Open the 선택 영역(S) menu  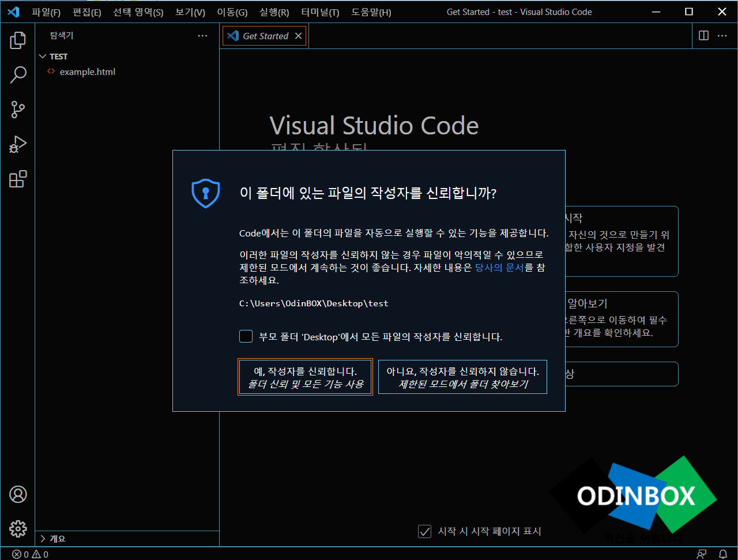(138, 12)
